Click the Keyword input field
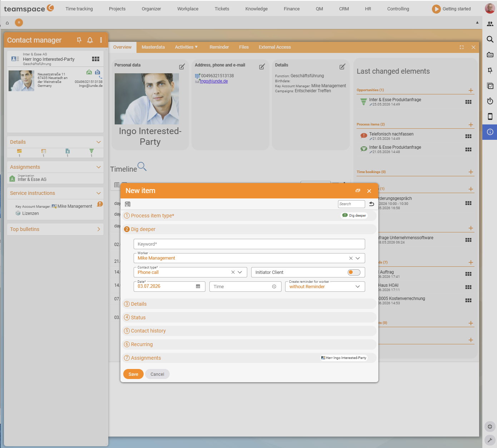This screenshot has width=497, height=448. point(249,244)
